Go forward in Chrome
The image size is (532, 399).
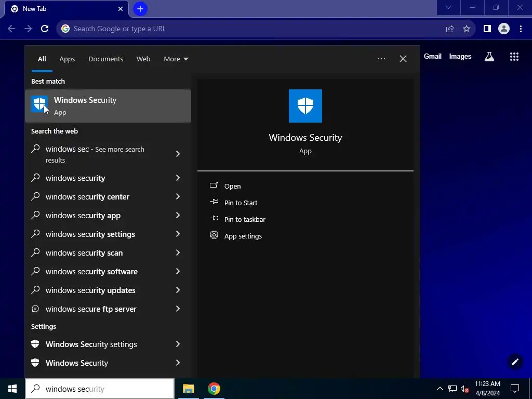tap(28, 29)
